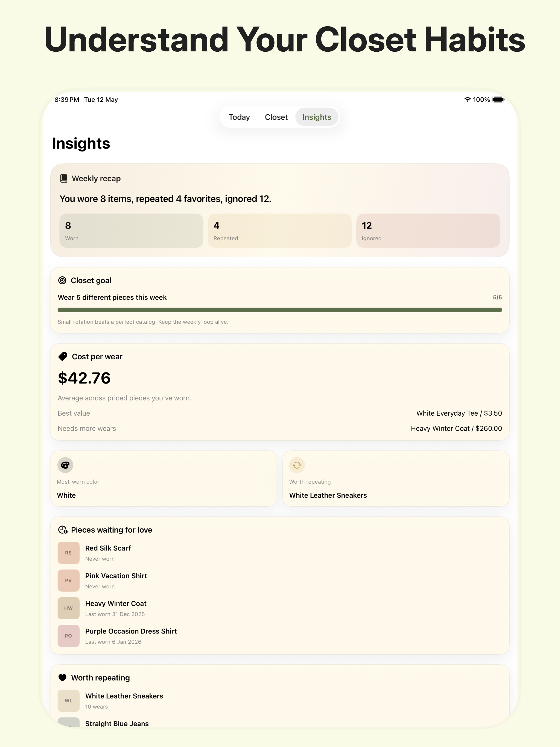Open the Red Silk Scarf item
The image size is (560, 747).
280,553
